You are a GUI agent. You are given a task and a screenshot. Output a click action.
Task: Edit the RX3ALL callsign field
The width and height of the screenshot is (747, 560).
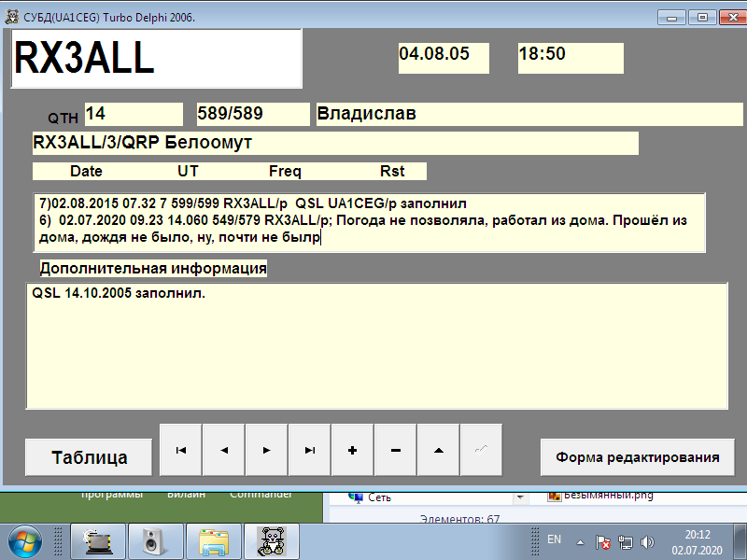click(x=156, y=59)
